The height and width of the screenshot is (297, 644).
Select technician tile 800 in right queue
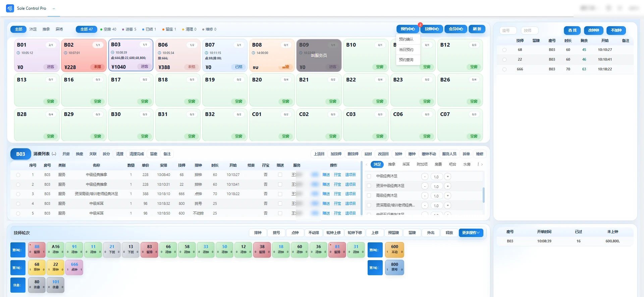tap(395, 268)
